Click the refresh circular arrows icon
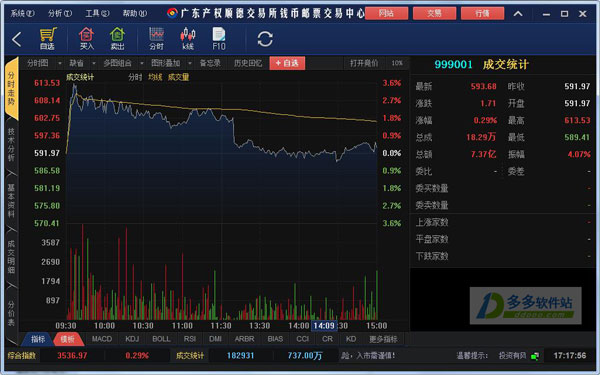The height and width of the screenshot is (375, 600). pyautogui.click(x=265, y=39)
